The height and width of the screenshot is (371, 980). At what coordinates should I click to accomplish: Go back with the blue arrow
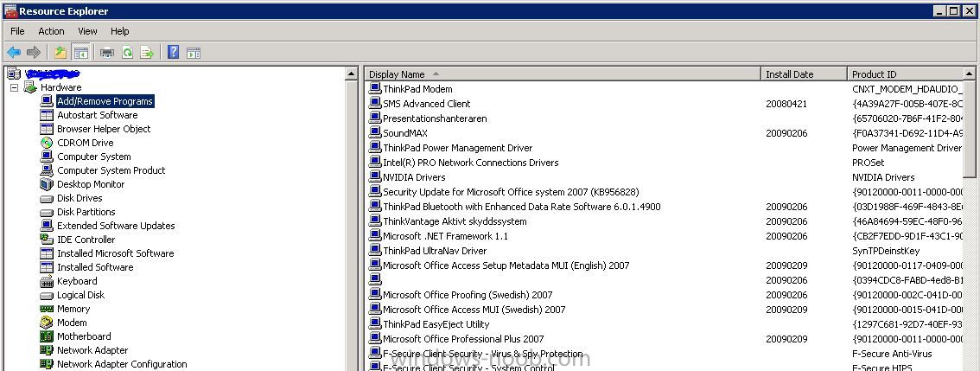point(14,53)
